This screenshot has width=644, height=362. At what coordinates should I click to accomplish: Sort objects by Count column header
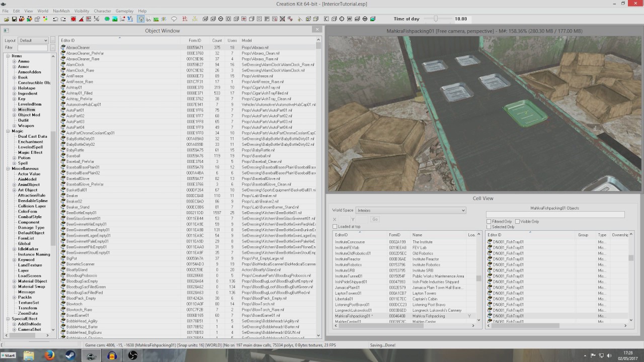217,40
